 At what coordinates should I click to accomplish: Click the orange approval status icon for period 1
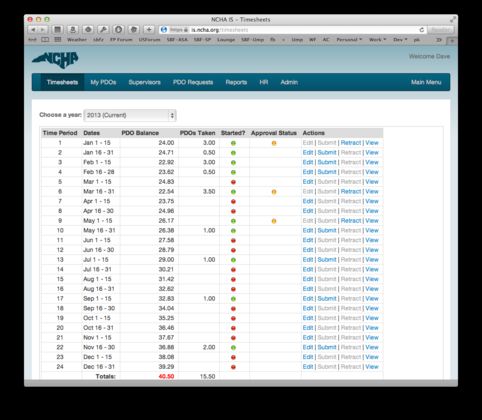click(x=274, y=143)
